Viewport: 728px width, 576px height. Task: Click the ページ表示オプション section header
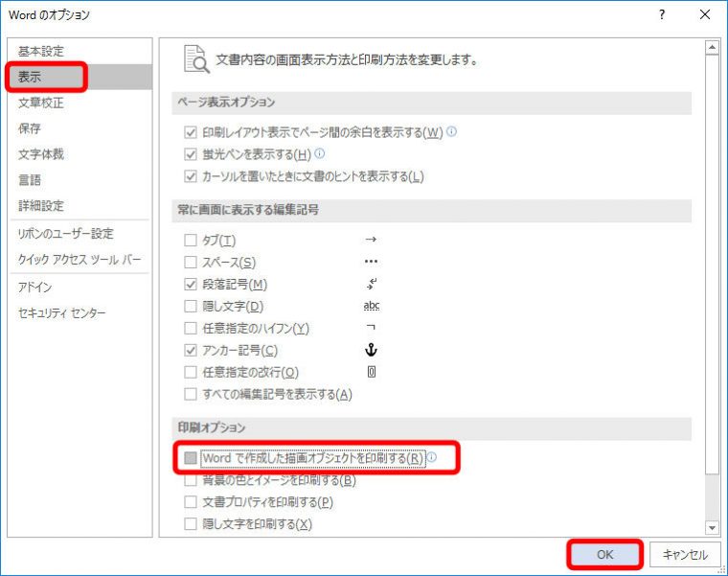(x=432, y=103)
